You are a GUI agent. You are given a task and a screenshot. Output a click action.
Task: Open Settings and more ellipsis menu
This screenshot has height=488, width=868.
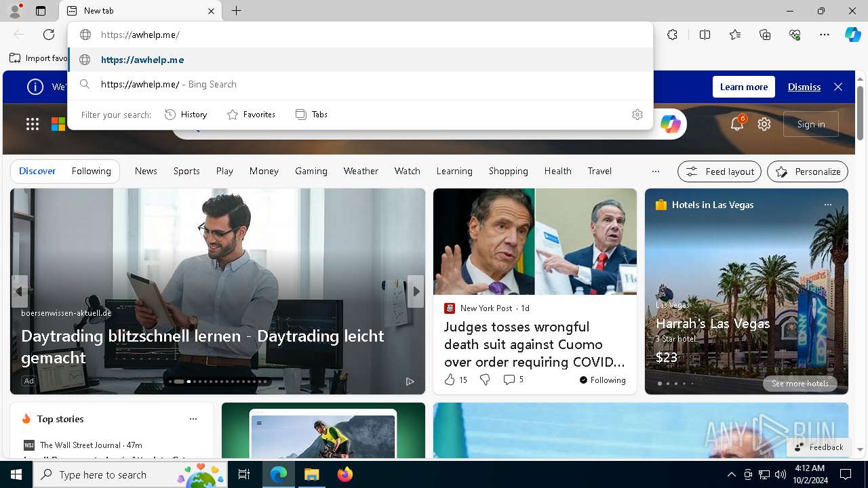pos(825,35)
